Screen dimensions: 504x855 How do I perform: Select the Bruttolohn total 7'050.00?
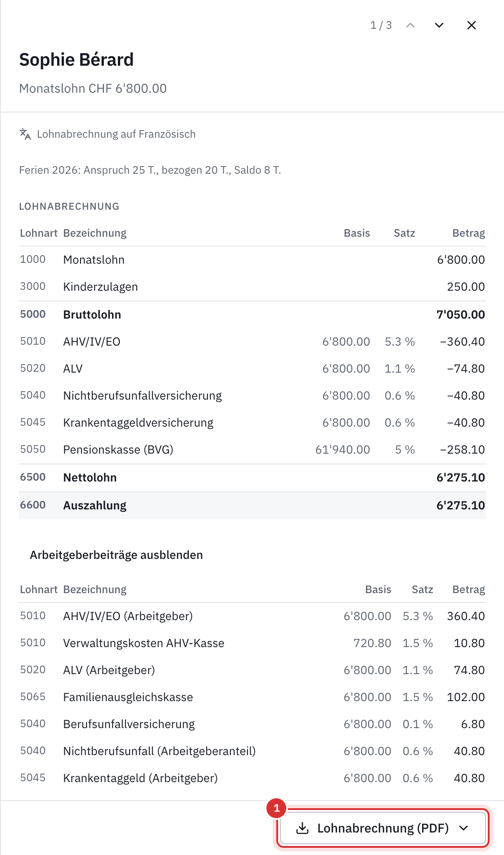tap(460, 315)
